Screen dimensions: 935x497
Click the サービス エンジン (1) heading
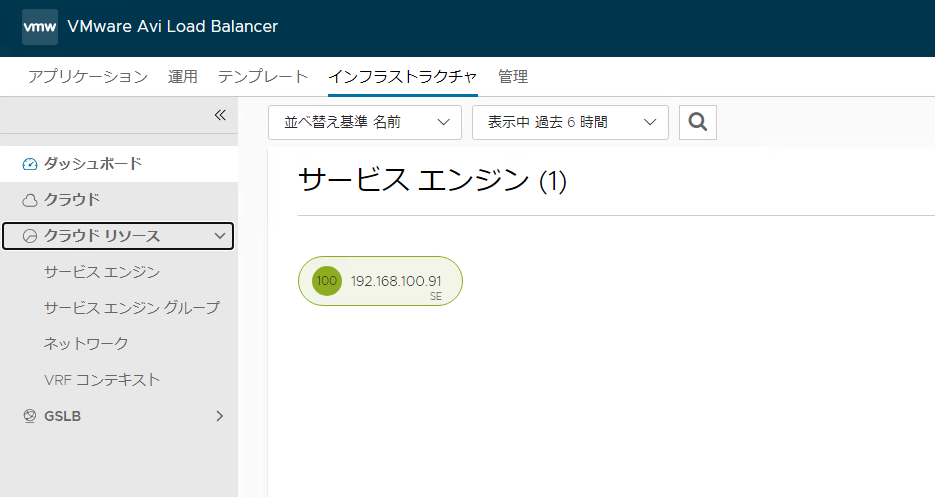click(x=432, y=180)
